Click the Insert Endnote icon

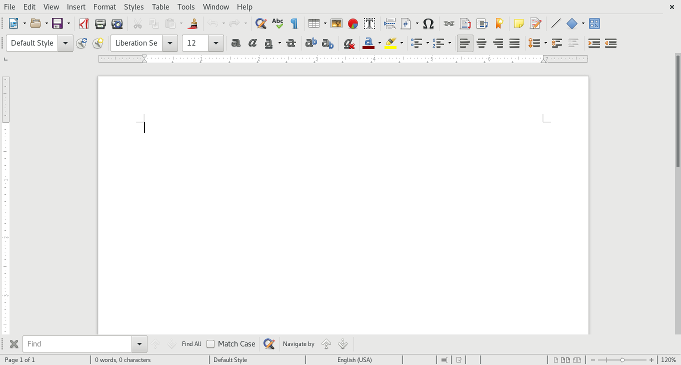tap(482, 23)
